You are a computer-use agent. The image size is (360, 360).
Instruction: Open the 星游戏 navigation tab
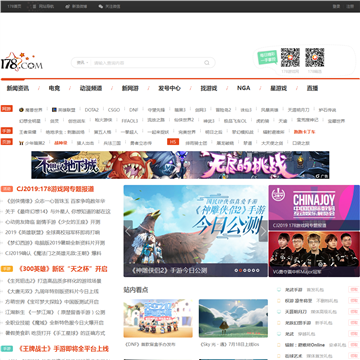coord(278,88)
